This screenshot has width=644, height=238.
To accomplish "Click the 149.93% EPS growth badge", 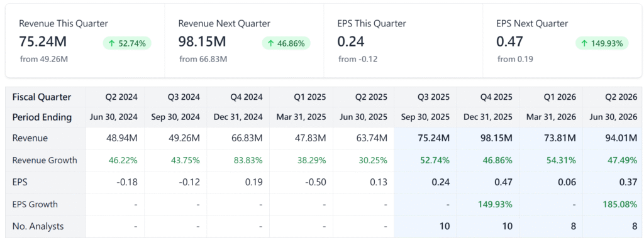I will [602, 43].
